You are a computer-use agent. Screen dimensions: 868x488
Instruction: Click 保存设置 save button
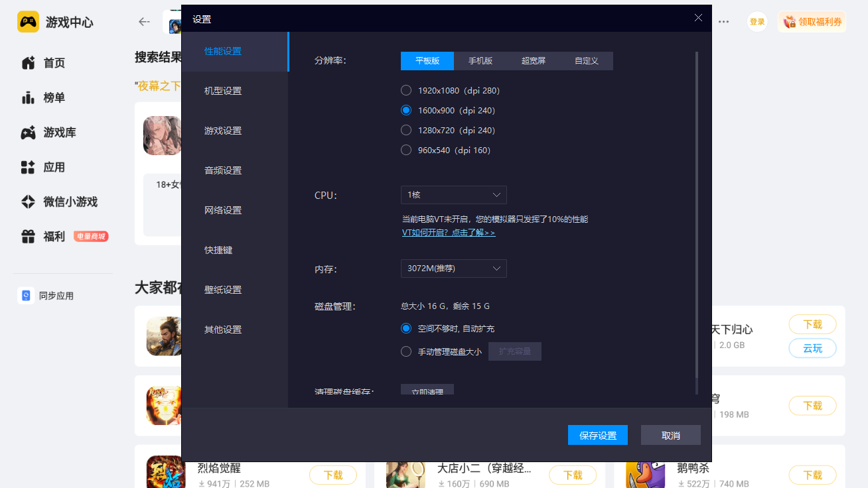pyautogui.click(x=597, y=436)
